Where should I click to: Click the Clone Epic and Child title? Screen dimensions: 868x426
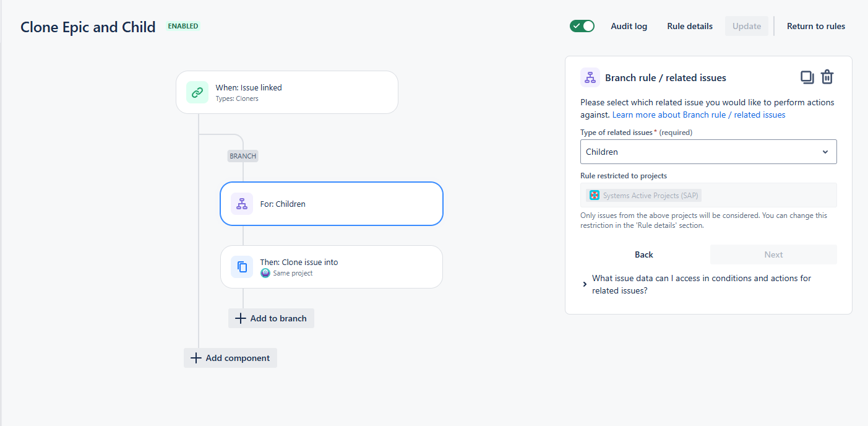point(88,27)
